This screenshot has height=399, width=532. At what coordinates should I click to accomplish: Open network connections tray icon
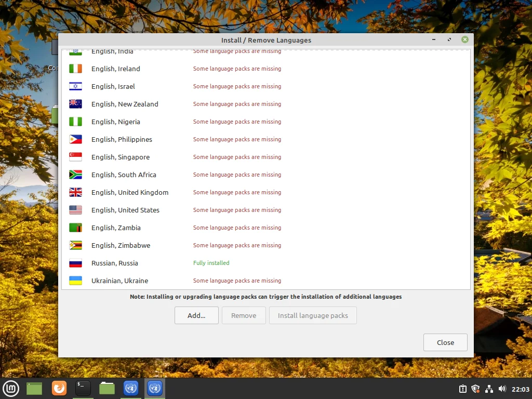pyautogui.click(x=489, y=389)
